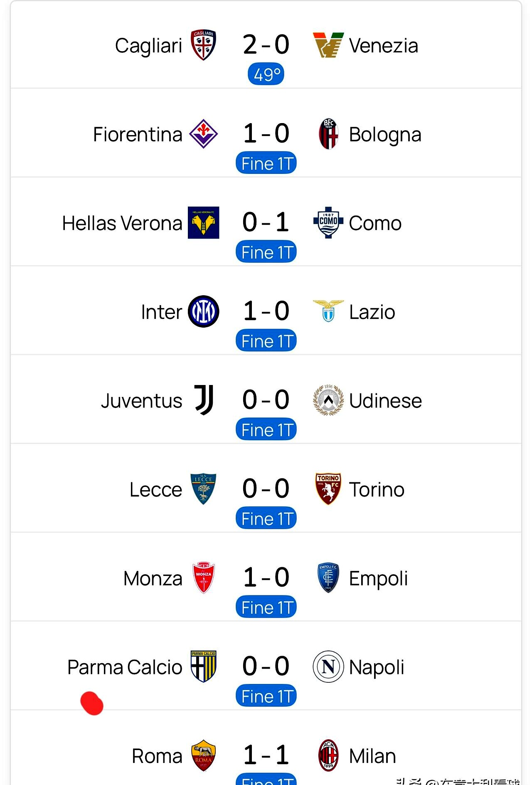The width and height of the screenshot is (532, 785).
Task: Click the red dot below Parma Calcio
Action: (92, 704)
